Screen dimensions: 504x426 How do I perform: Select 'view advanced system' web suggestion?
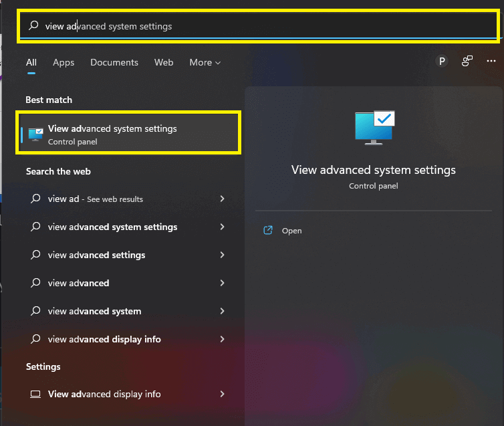(x=94, y=312)
